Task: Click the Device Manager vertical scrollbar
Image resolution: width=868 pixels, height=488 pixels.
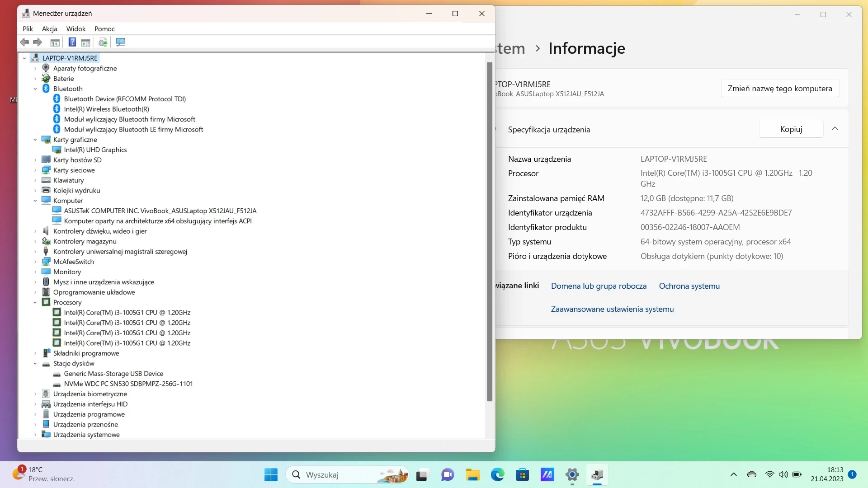Action: pyautogui.click(x=489, y=232)
